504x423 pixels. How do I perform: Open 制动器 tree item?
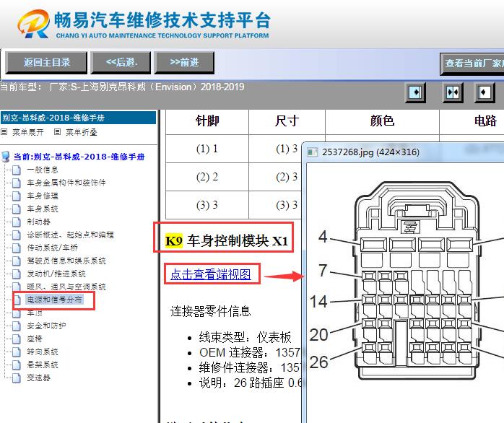[38, 222]
